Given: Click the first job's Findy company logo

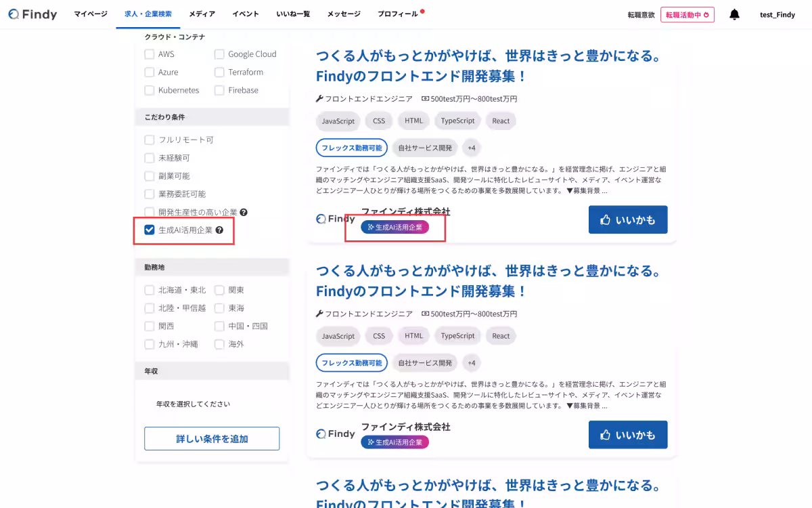Looking at the screenshot, I should [336, 219].
